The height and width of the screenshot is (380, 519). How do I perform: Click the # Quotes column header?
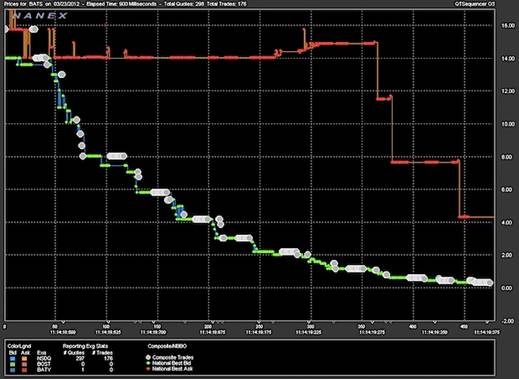(74, 353)
